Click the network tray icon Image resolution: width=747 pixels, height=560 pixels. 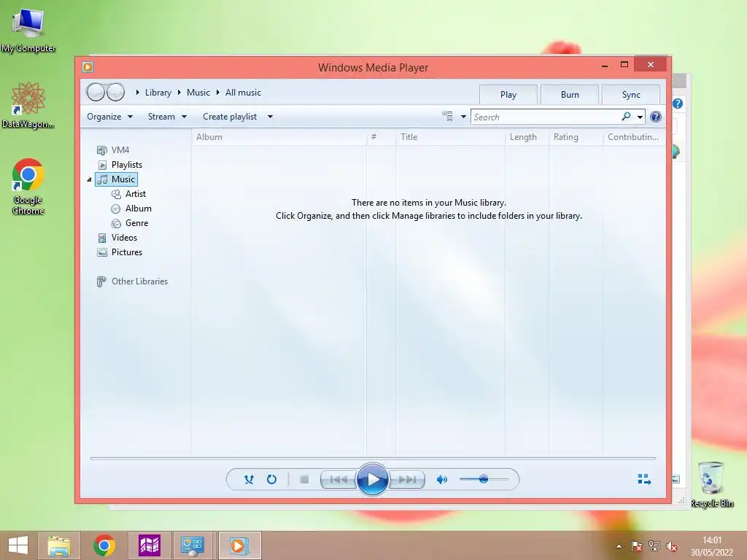coord(654,546)
